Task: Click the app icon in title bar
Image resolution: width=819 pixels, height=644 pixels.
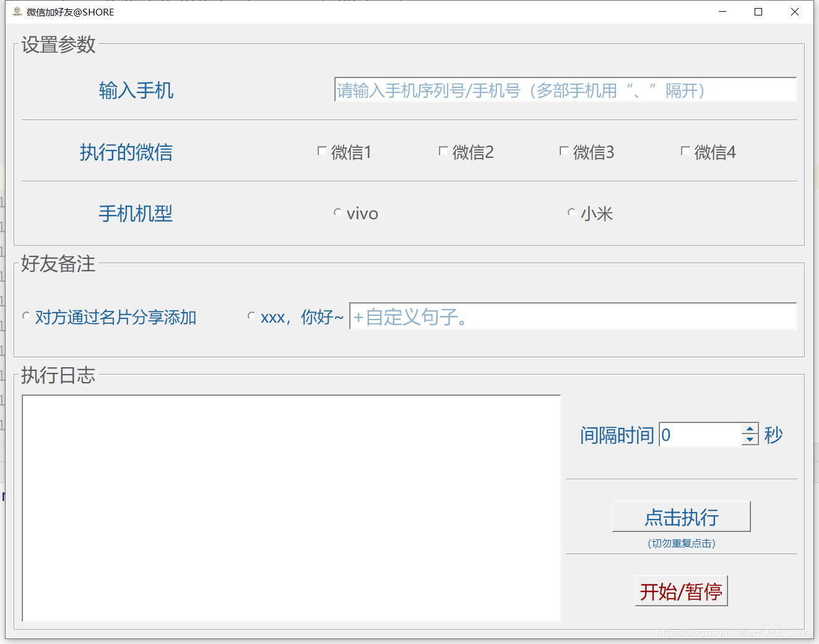Action: (x=17, y=12)
